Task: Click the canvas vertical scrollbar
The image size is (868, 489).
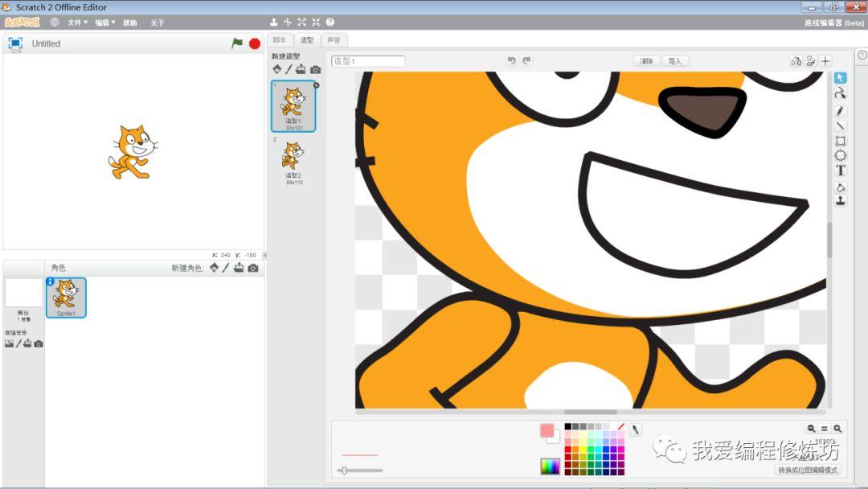Action: [x=829, y=240]
